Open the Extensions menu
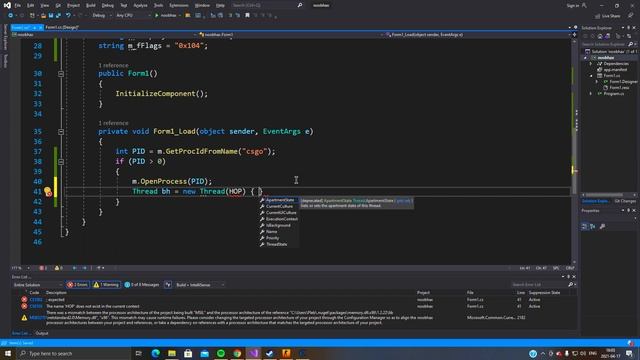The height and width of the screenshot is (360, 640). point(179,5)
